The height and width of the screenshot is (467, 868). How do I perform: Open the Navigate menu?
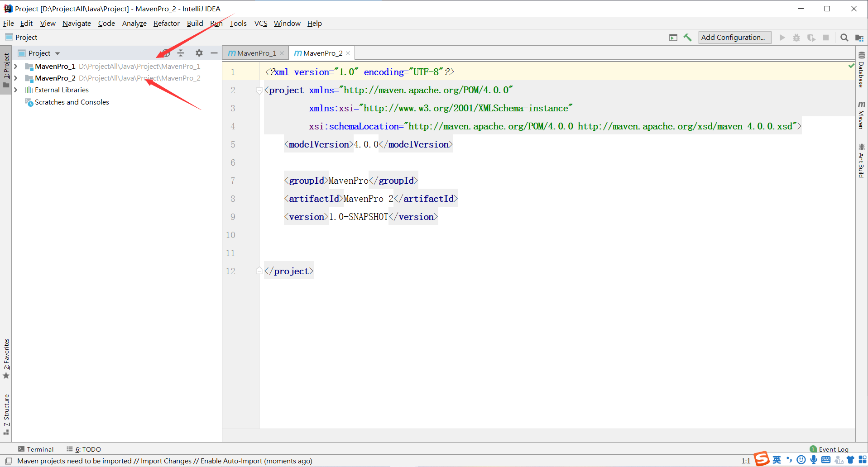click(77, 23)
